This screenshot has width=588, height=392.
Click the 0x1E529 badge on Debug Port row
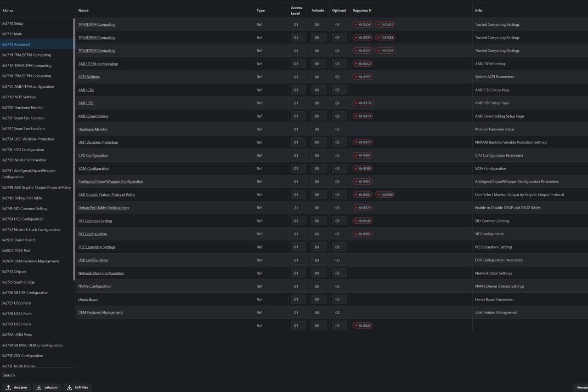click(362, 208)
